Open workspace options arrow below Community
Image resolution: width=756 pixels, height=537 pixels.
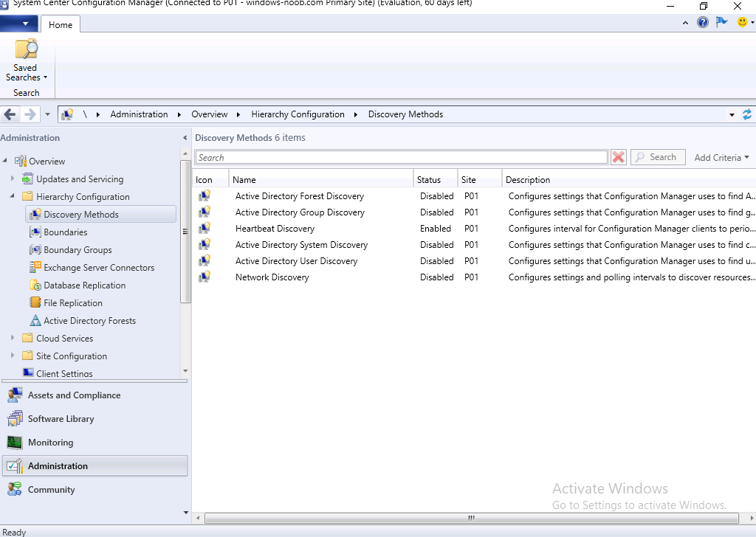pyautogui.click(x=185, y=513)
